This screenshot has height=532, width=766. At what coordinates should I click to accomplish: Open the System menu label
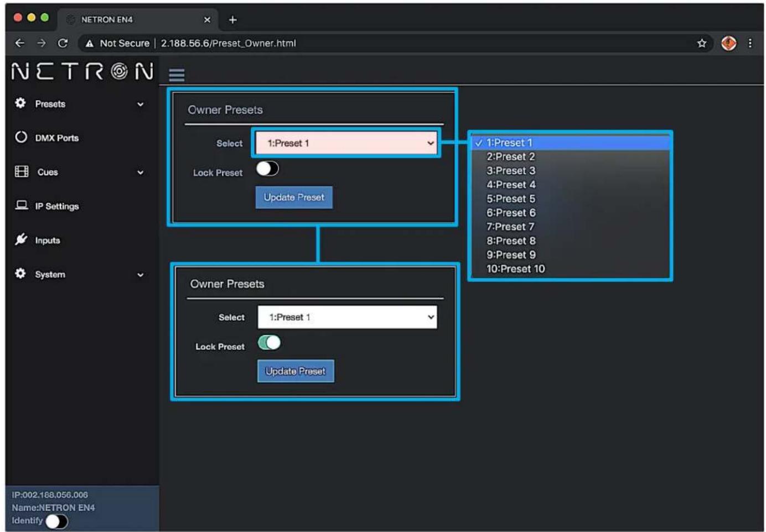coord(50,274)
